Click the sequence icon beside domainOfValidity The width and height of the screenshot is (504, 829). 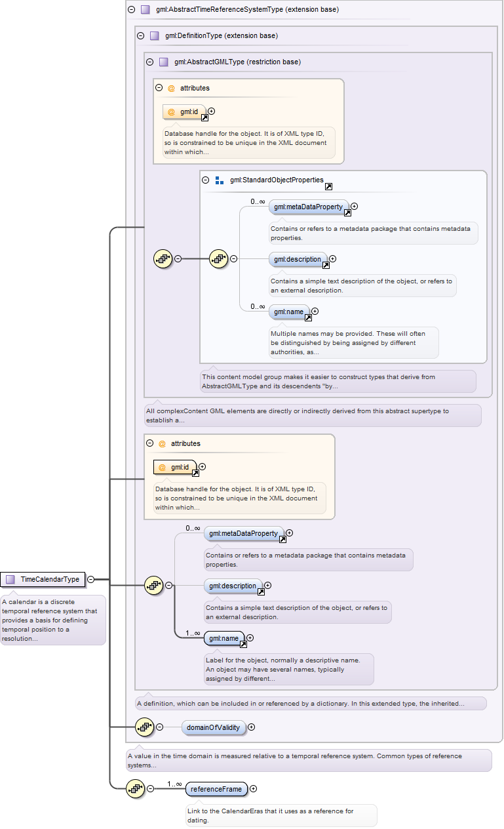tap(144, 727)
